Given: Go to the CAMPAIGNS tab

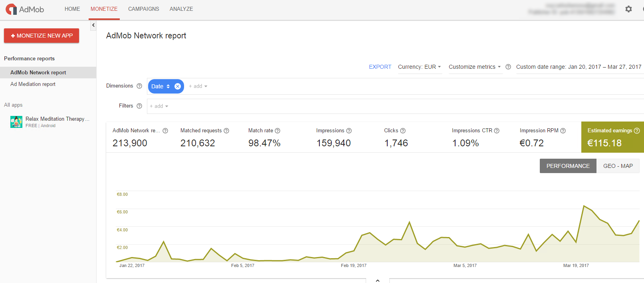Looking at the screenshot, I should click(144, 9).
